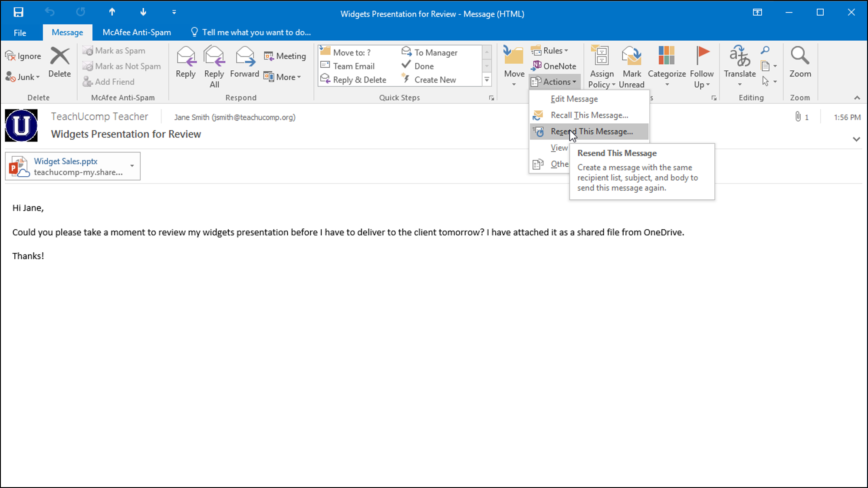Select Resend This Message
Screen dimensions: 868x488
[x=591, y=131]
